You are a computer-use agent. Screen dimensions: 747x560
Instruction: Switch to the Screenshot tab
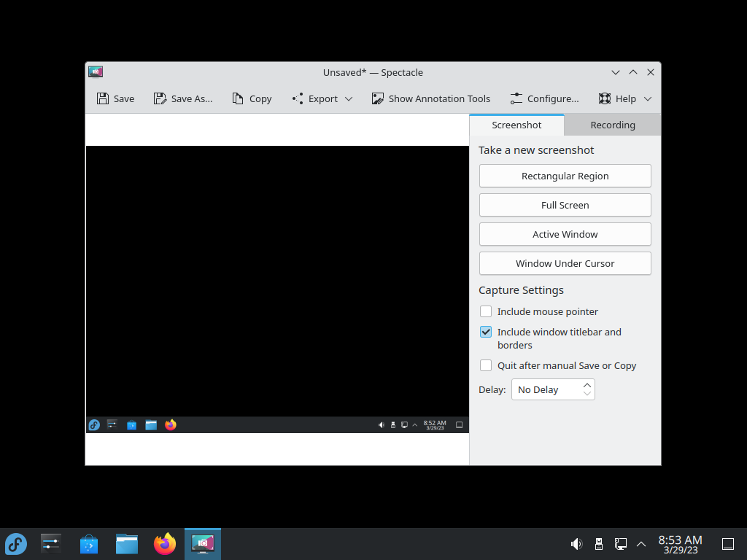pos(516,125)
